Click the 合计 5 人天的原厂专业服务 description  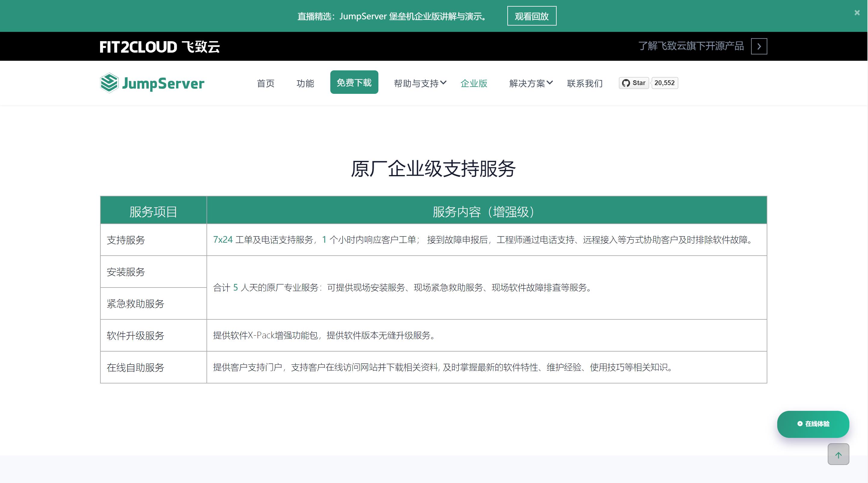tap(403, 288)
